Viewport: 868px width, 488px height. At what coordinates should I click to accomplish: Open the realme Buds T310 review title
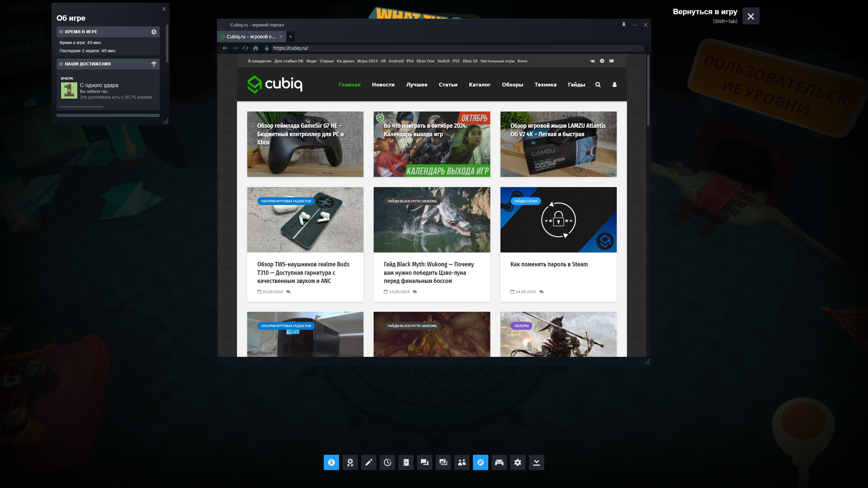(303, 272)
